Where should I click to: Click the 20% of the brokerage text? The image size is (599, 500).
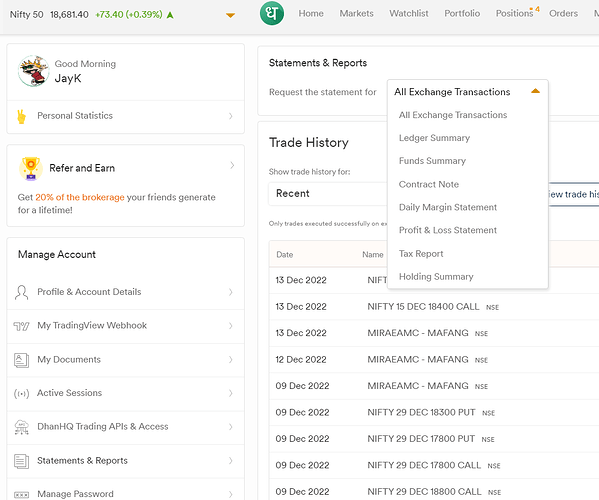tap(80, 197)
